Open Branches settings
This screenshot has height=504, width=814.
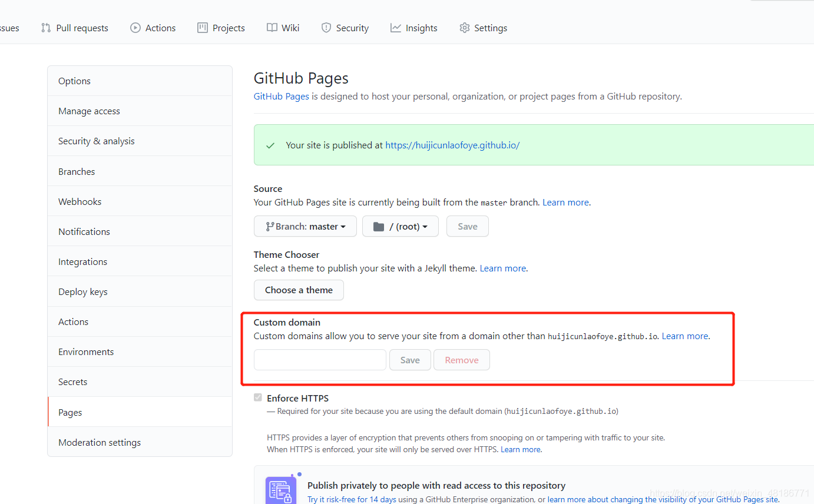tap(140, 171)
